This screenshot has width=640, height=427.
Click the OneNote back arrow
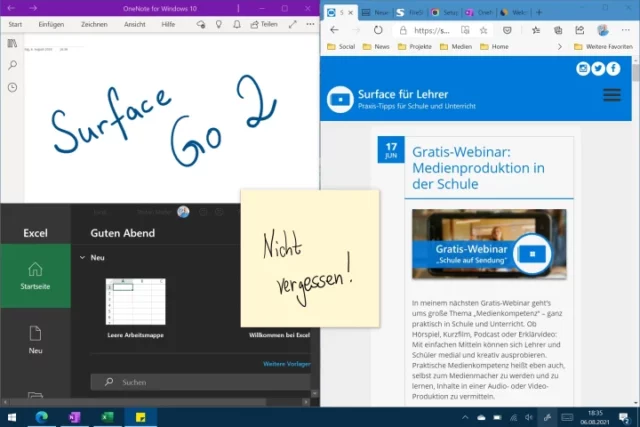tap(11, 8)
